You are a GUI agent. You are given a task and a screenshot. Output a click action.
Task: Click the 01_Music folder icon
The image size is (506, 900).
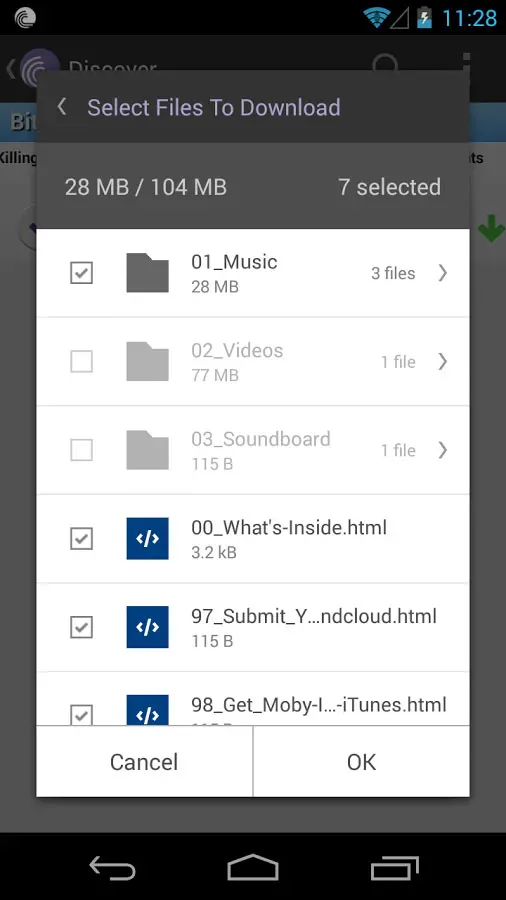147,273
